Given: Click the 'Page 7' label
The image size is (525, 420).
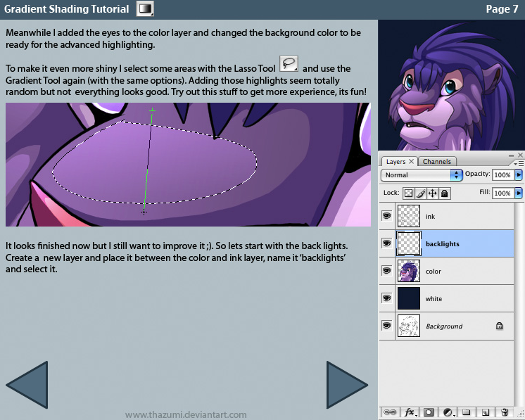Looking at the screenshot, I should (502, 8).
